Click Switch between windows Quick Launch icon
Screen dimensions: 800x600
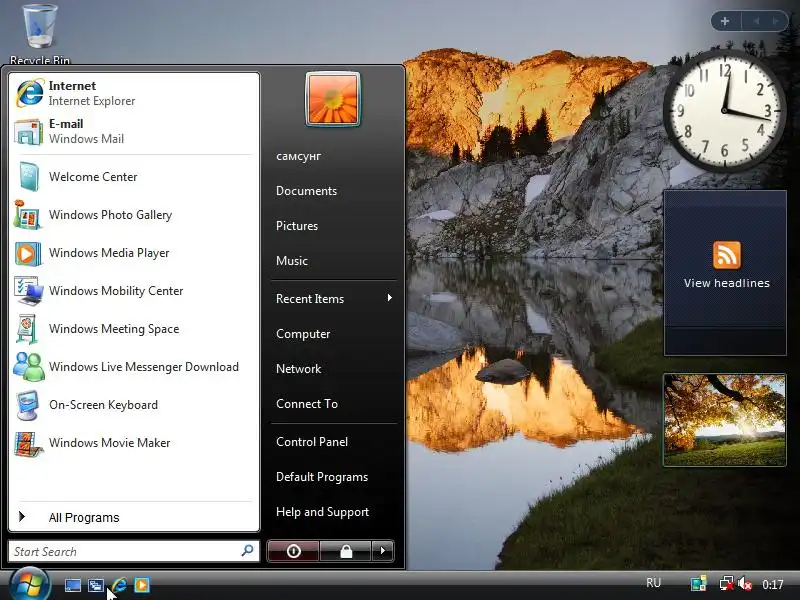pos(95,585)
